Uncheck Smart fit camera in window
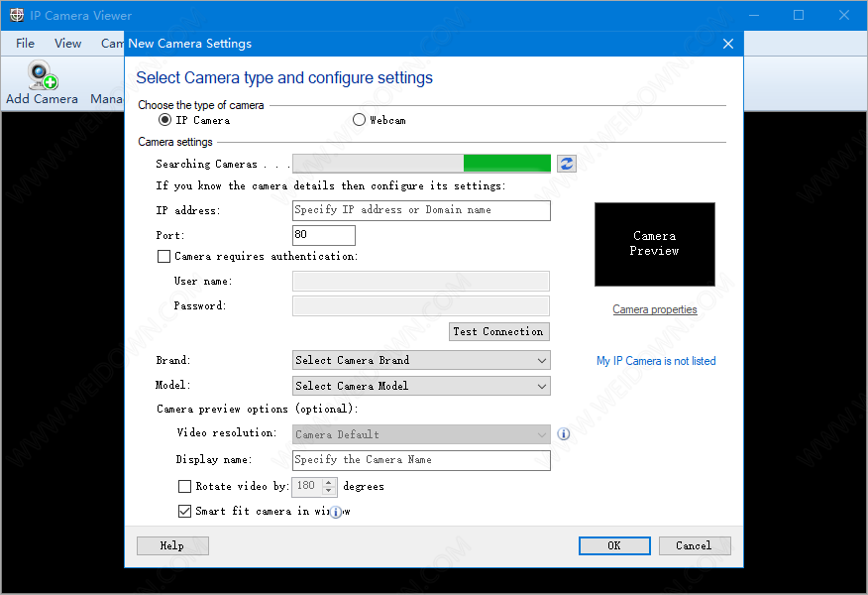 click(184, 511)
